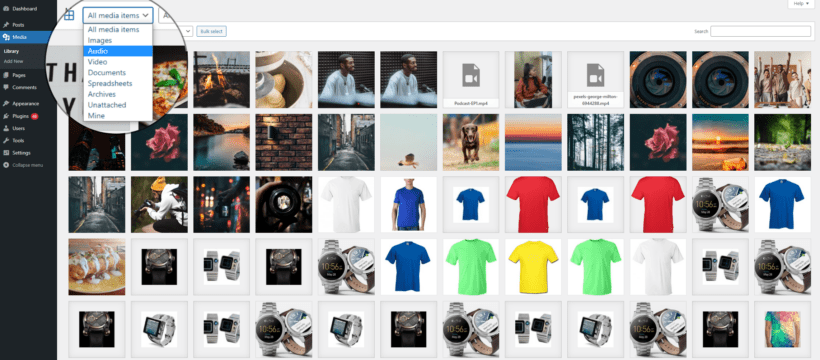Select the cheering group of people thumbnail

click(782, 80)
